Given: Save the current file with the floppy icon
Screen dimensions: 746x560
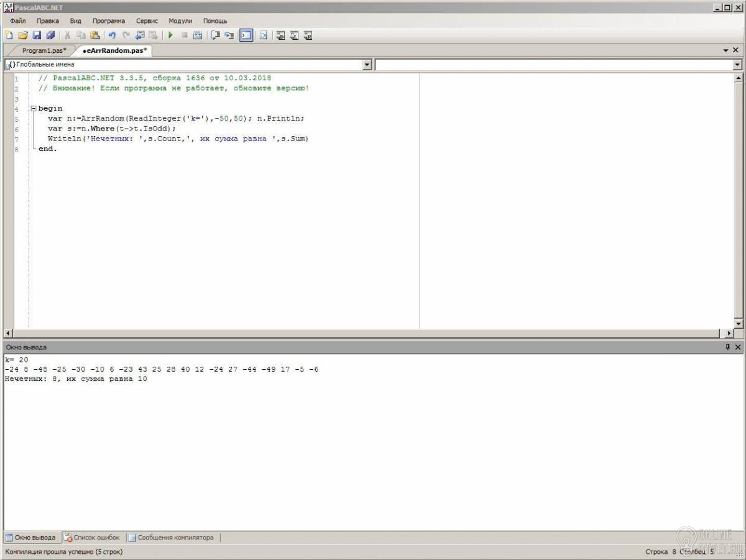Looking at the screenshot, I should 37,35.
